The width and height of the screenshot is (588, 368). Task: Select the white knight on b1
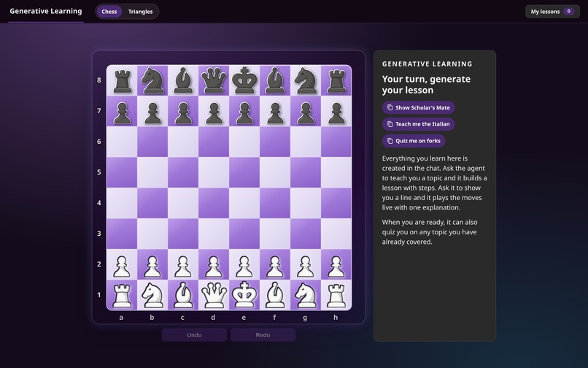(152, 295)
